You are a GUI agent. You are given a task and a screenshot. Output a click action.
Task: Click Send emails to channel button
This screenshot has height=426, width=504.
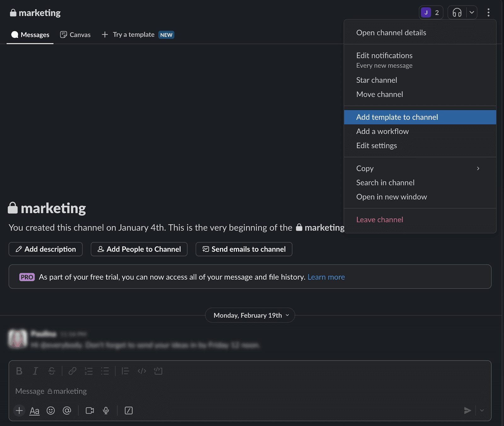pos(244,249)
